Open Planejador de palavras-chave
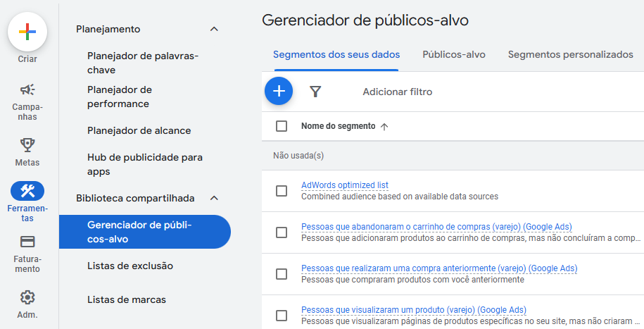Screen dimensions: 644x329 (x=143, y=63)
